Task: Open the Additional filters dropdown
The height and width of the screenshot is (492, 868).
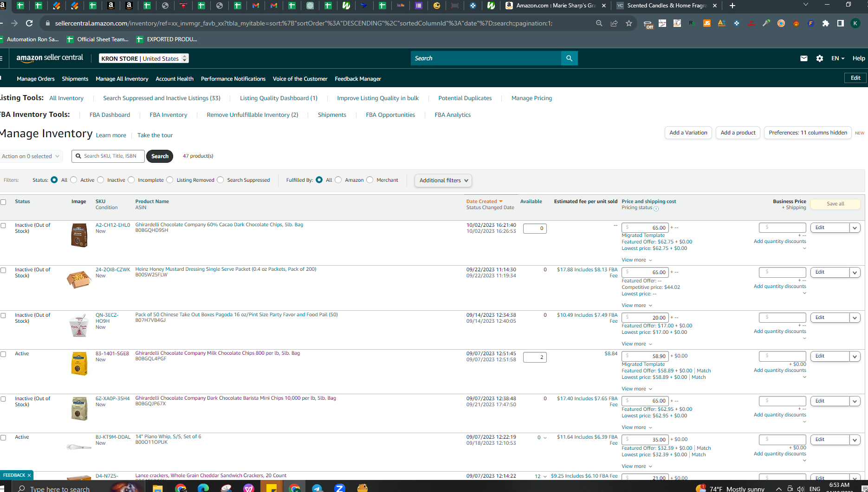Action: (443, 180)
